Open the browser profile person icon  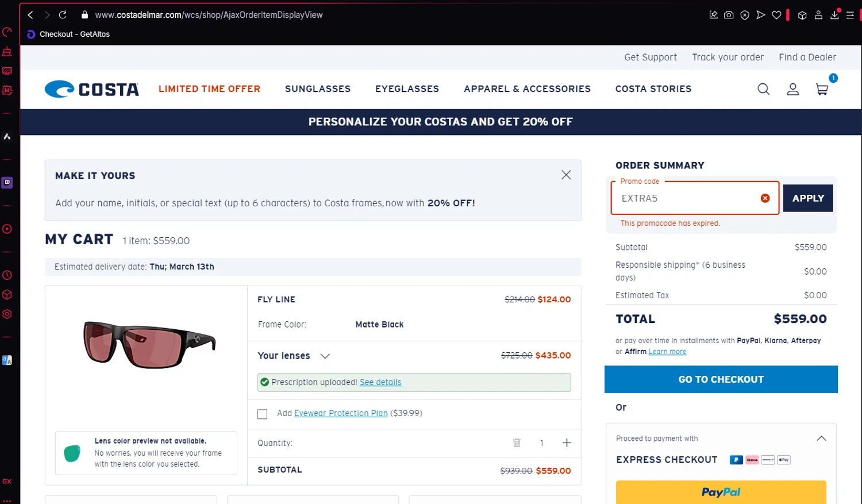pyautogui.click(x=818, y=16)
